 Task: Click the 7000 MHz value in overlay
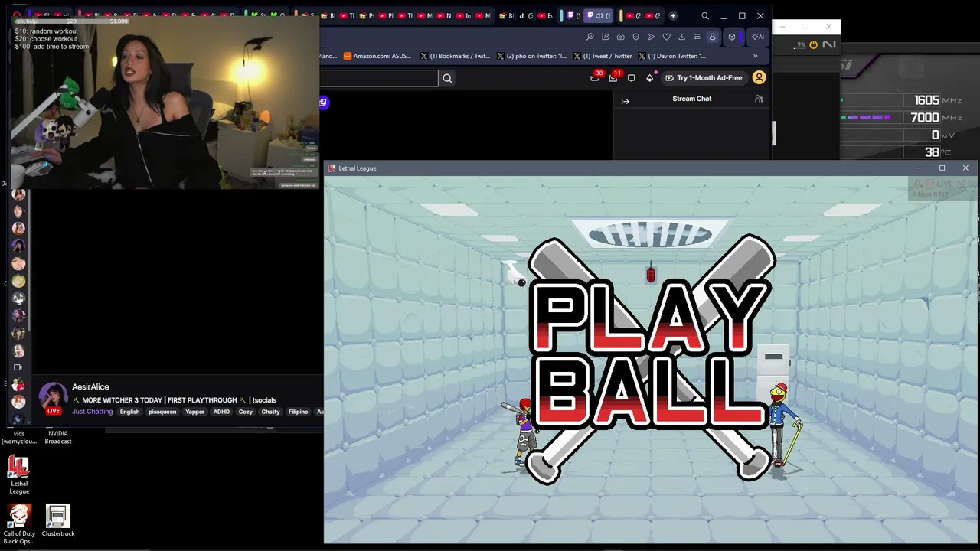click(x=925, y=117)
